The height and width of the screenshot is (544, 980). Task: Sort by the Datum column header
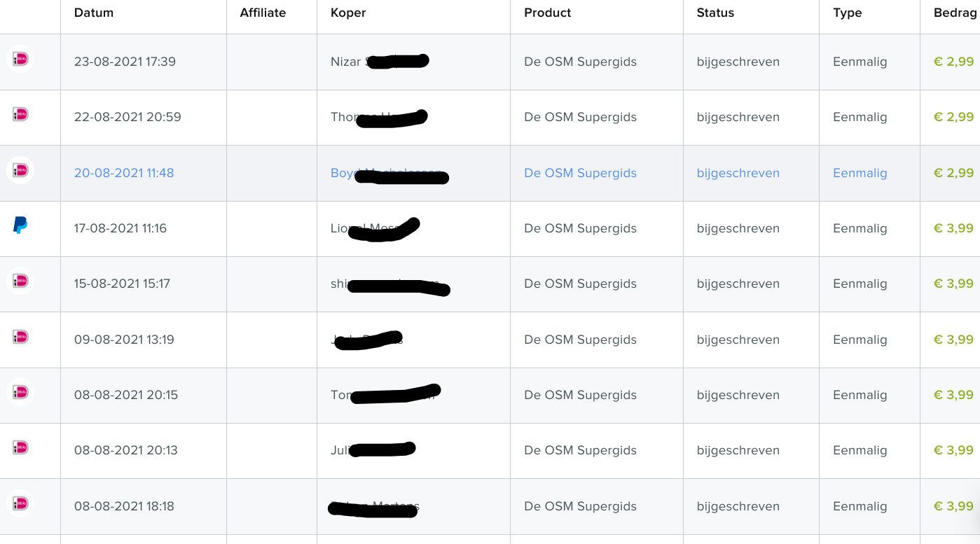tap(94, 13)
